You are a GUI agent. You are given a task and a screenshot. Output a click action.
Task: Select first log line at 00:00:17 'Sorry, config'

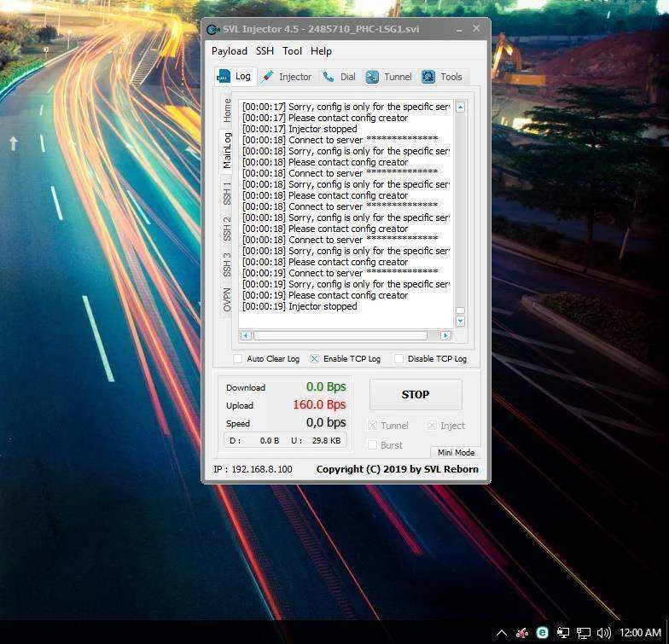(x=346, y=107)
